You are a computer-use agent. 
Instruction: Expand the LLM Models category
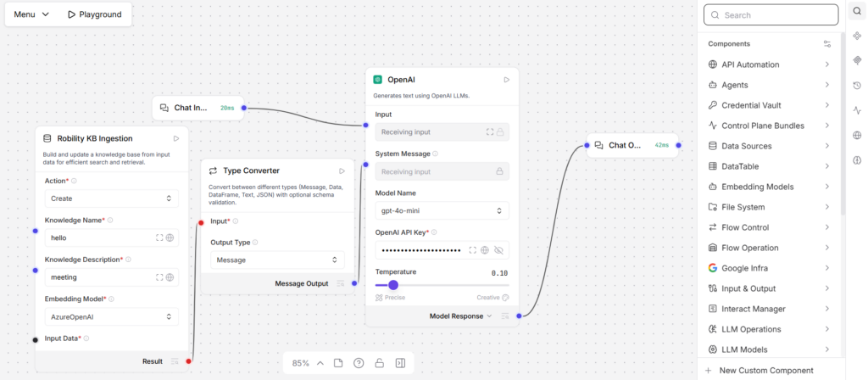[770, 349]
